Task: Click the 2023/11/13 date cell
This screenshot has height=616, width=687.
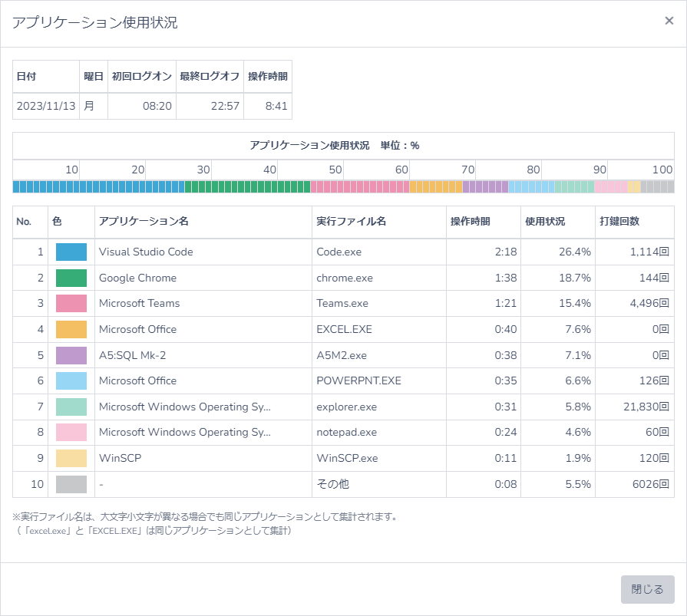Action: 46,106
